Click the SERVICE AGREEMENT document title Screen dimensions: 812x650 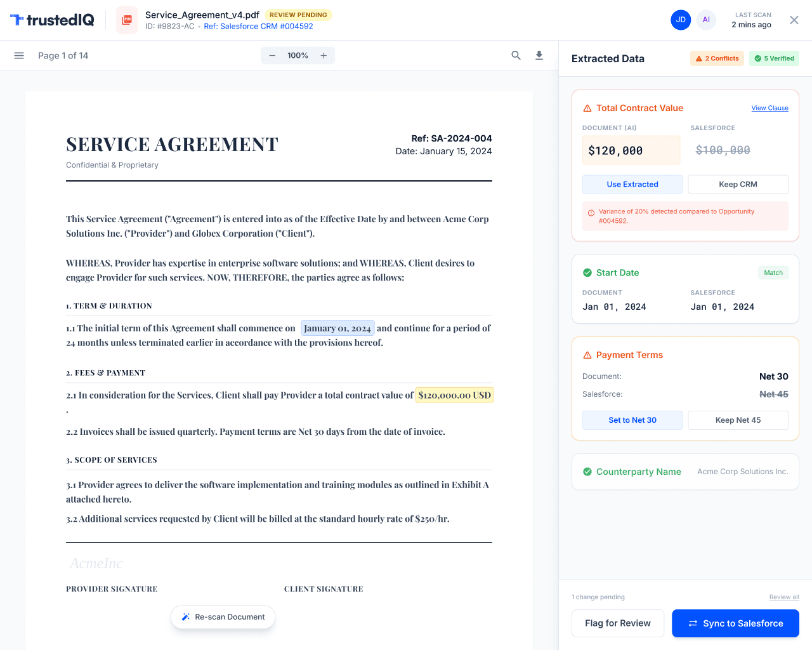172,145
